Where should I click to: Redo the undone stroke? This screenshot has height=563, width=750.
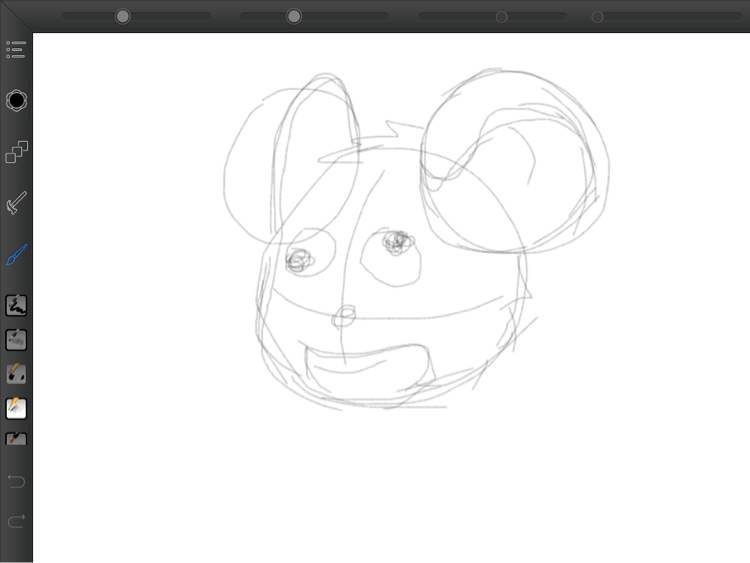(x=16, y=520)
